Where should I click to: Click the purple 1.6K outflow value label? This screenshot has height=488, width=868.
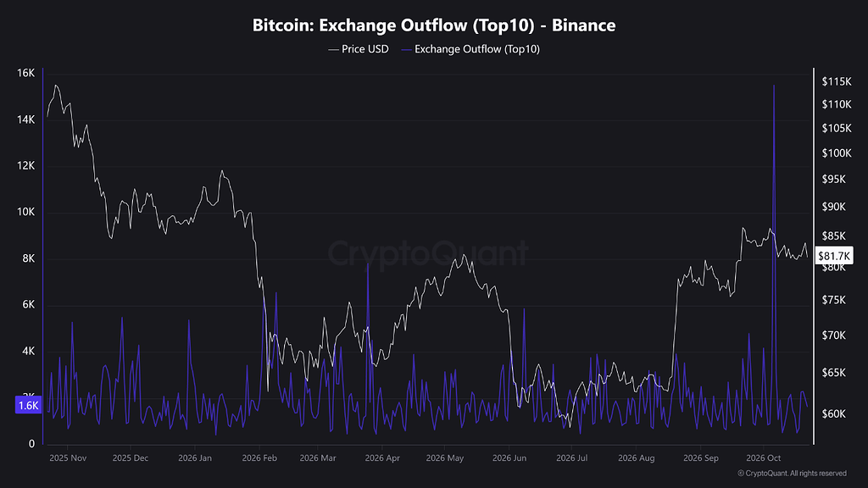click(x=28, y=406)
